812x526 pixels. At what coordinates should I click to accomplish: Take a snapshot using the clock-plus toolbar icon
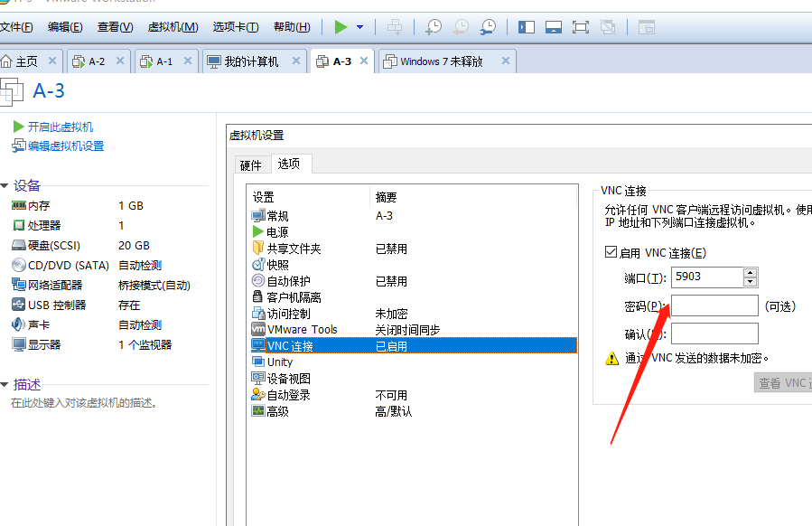point(434,27)
